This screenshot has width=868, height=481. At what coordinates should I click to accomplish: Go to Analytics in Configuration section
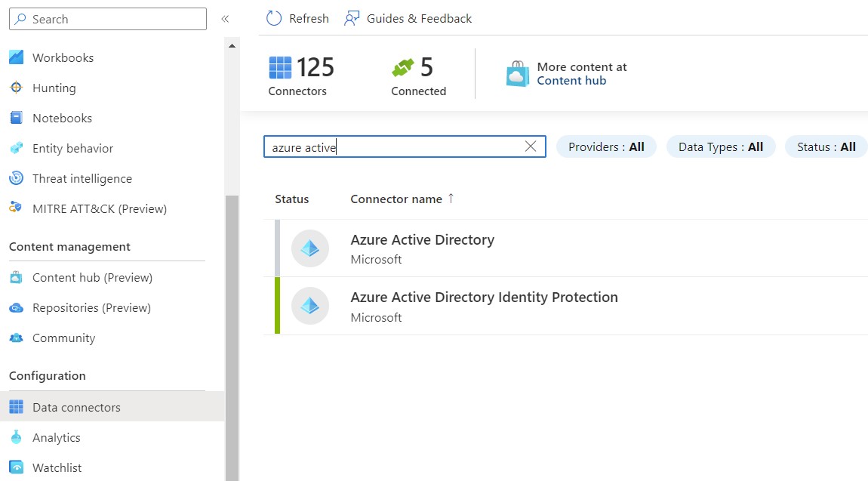pyautogui.click(x=56, y=437)
